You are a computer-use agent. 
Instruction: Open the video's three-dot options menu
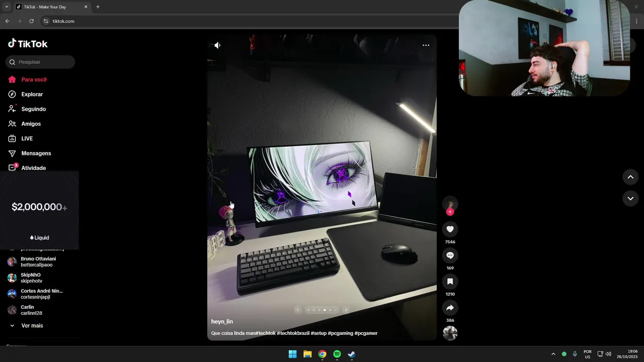click(426, 45)
